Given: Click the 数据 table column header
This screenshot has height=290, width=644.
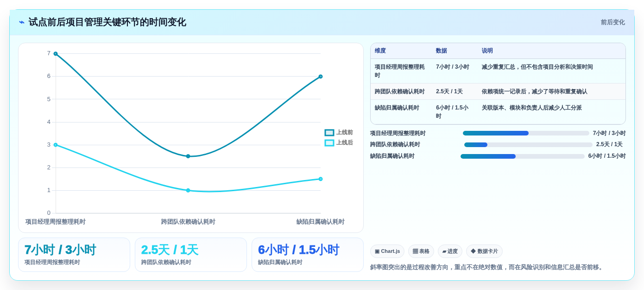Looking at the screenshot, I should 455,51.
